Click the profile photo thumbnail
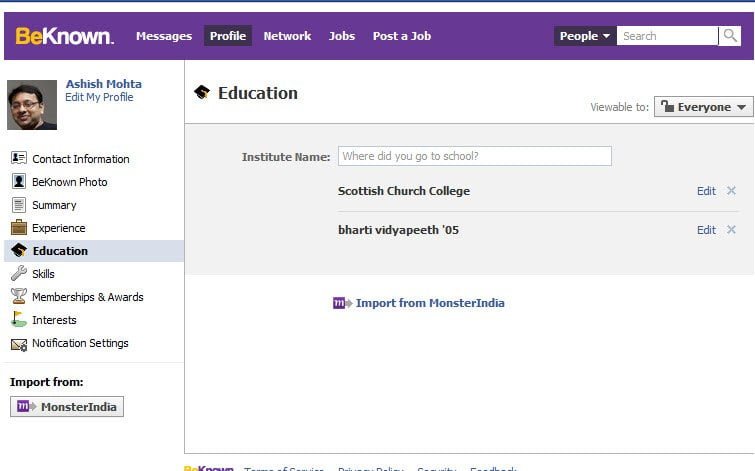Viewport: 755px width, 471px height. click(32, 105)
